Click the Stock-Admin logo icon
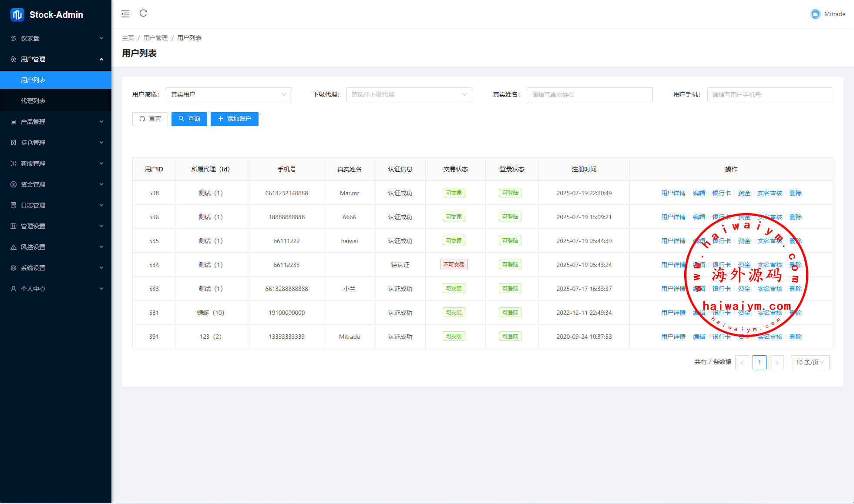 (x=17, y=15)
